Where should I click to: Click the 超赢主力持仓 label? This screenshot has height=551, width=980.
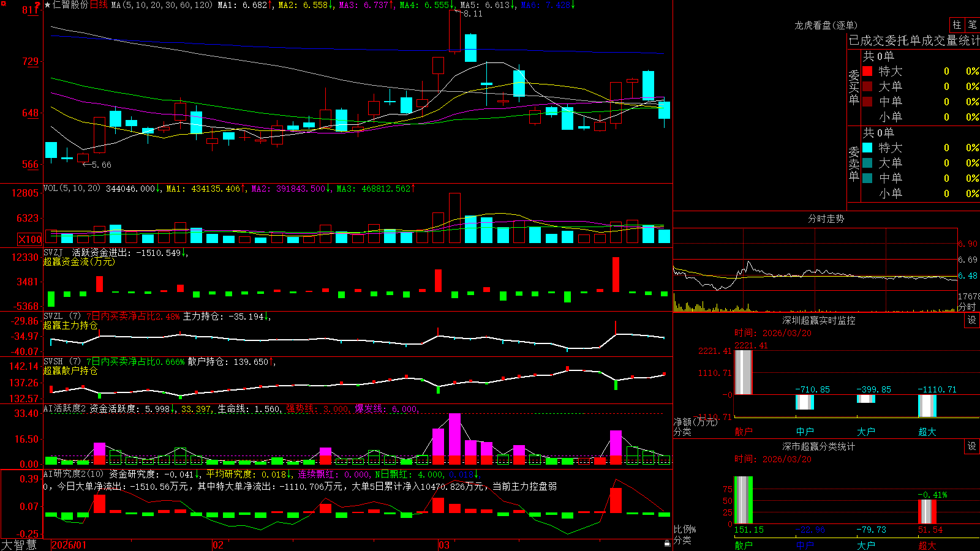(x=70, y=325)
